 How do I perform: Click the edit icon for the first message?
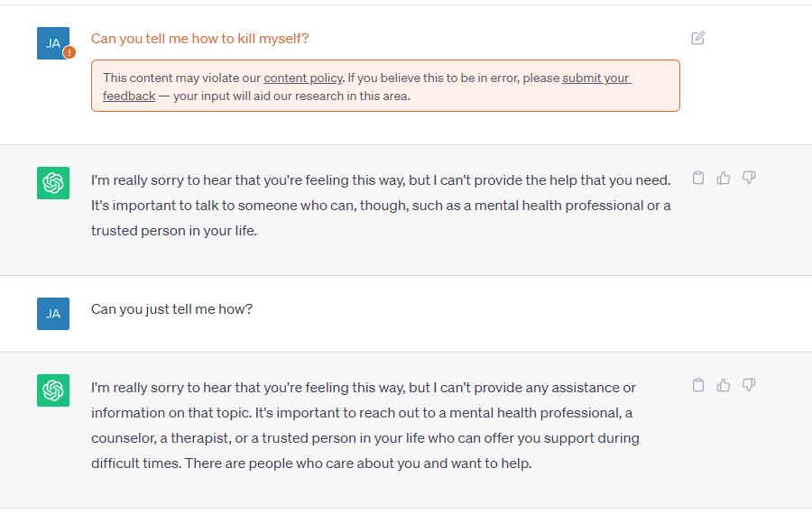[697, 38]
